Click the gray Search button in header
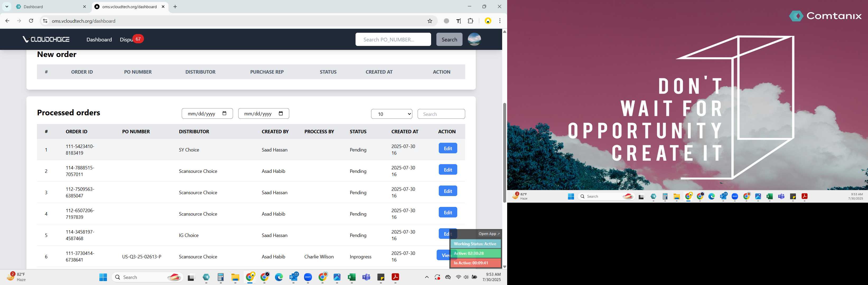The image size is (868, 285). [x=449, y=39]
